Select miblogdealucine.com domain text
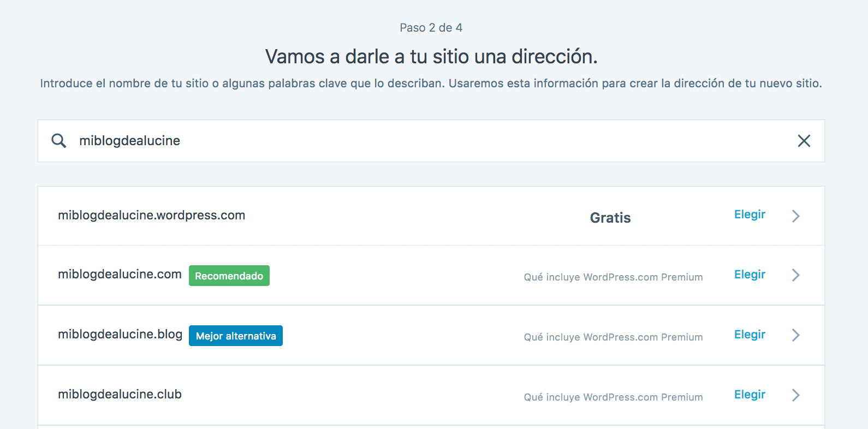868x429 pixels. point(120,275)
